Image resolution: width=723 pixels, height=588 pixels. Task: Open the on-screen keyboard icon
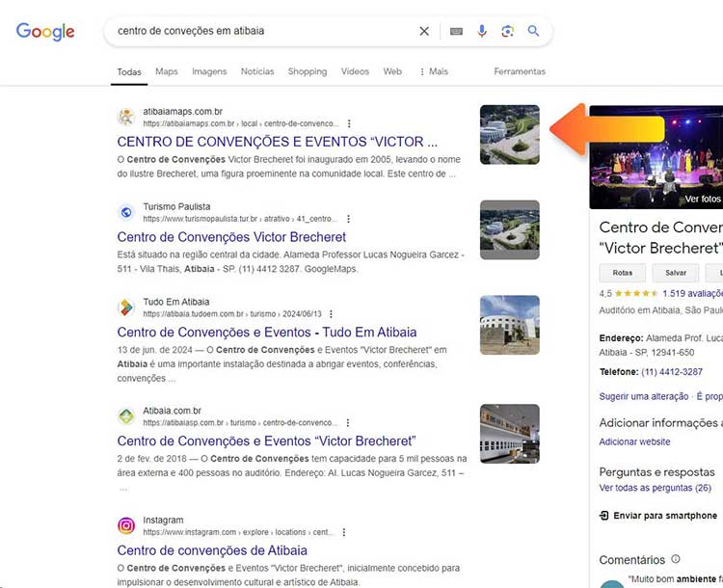click(456, 31)
